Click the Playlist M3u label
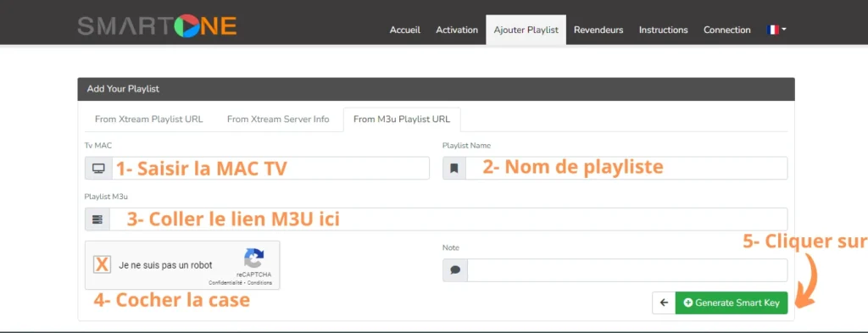 tap(106, 197)
